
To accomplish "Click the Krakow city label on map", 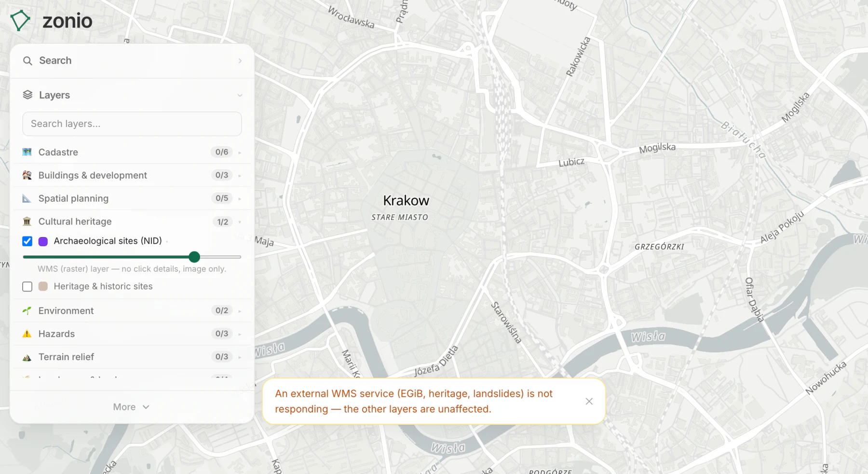I will pyautogui.click(x=406, y=201).
